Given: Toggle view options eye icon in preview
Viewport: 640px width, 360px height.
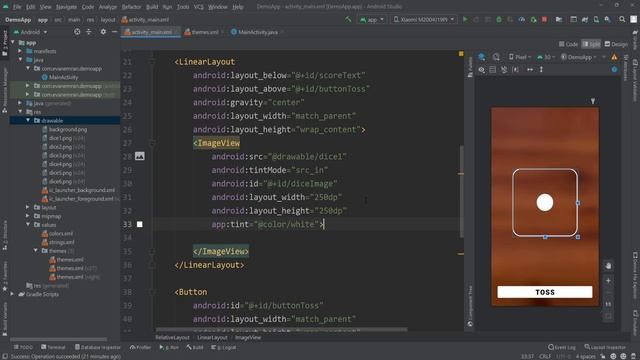Looking at the screenshot, I should point(482,70).
